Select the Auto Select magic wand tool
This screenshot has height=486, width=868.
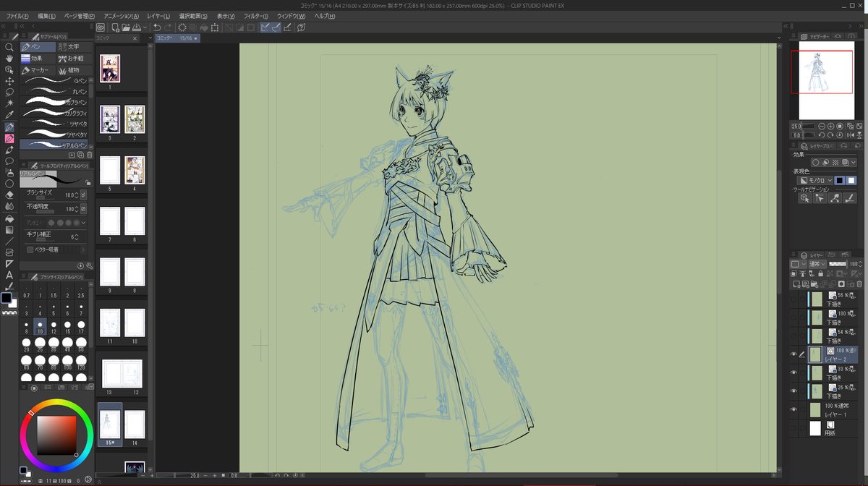click(x=9, y=103)
